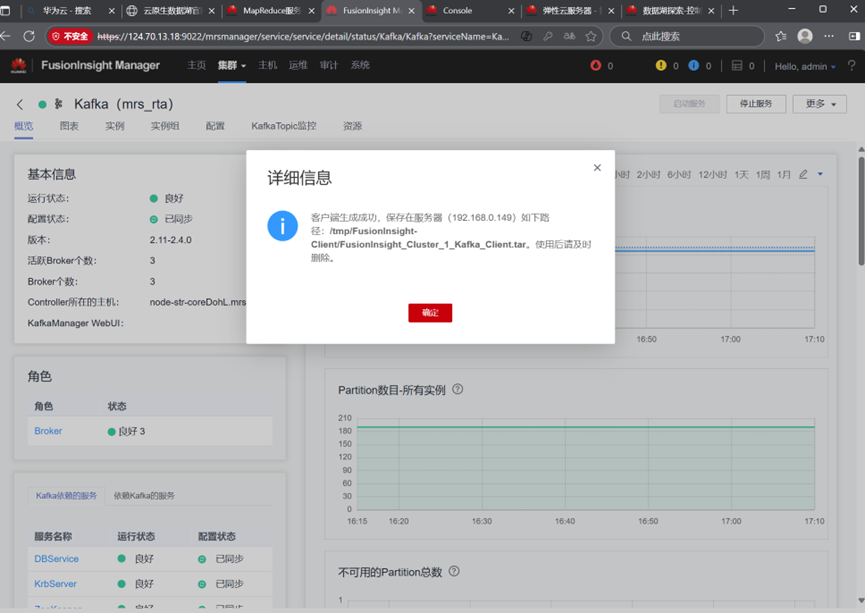Open the browser favorites list icon
The image size is (865, 613).
(x=781, y=36)
